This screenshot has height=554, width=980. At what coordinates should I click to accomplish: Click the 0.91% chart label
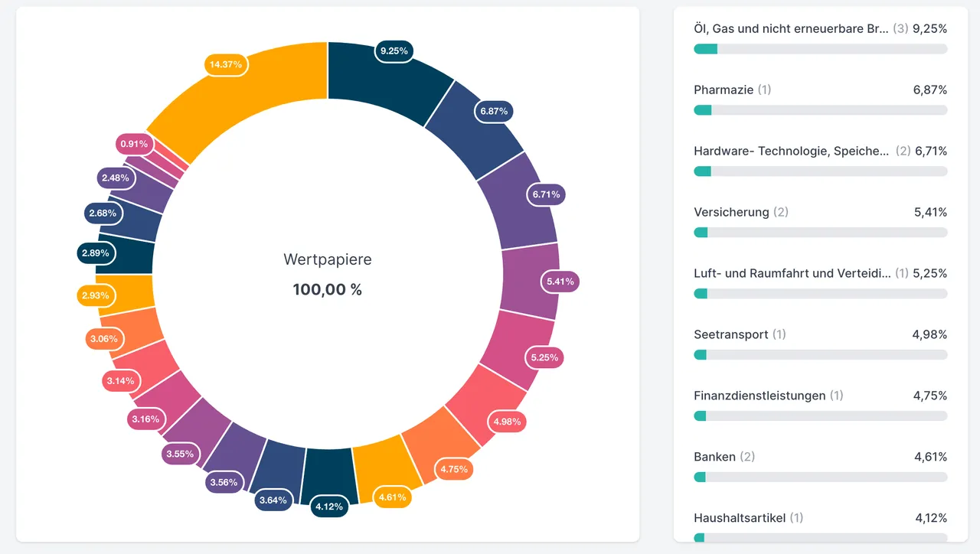pyautogui.click(x=136, y=143)
